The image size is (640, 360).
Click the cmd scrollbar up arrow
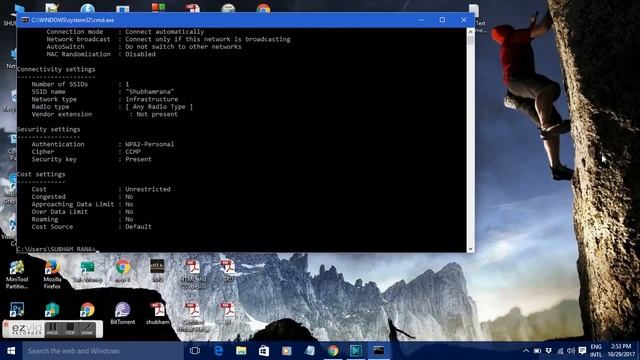pyautogui.click(x=470, y=31)
